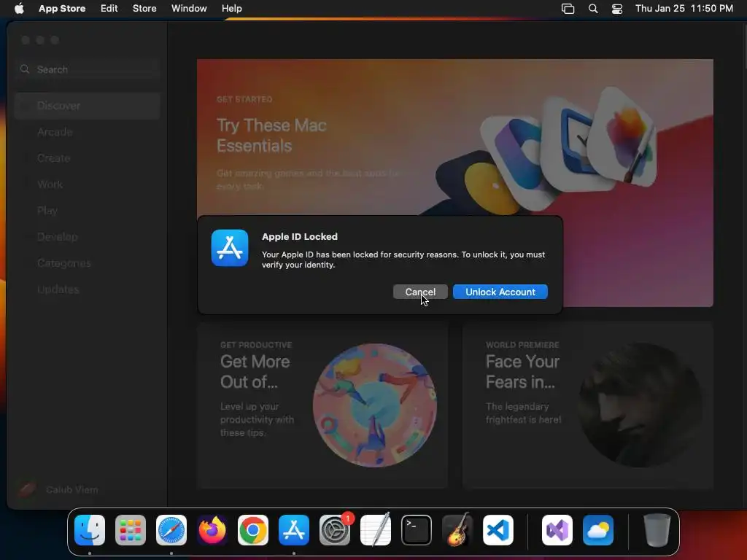
Task: Open the Trash from the Dock
Action: [657, 530]
